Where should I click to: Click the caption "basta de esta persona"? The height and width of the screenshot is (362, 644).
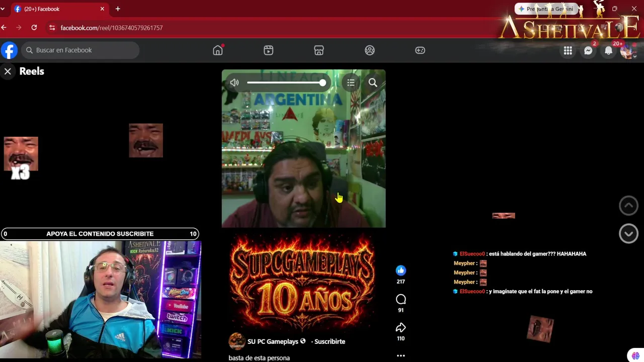(259, 358)
